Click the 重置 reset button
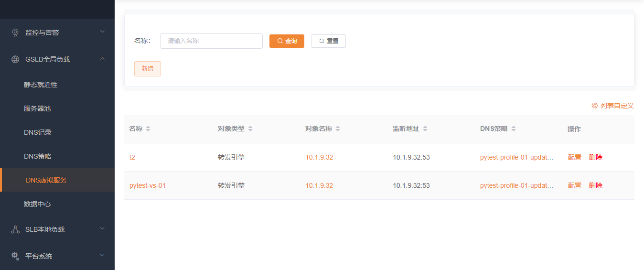This screenshot has height=270, width=644. 328,41
